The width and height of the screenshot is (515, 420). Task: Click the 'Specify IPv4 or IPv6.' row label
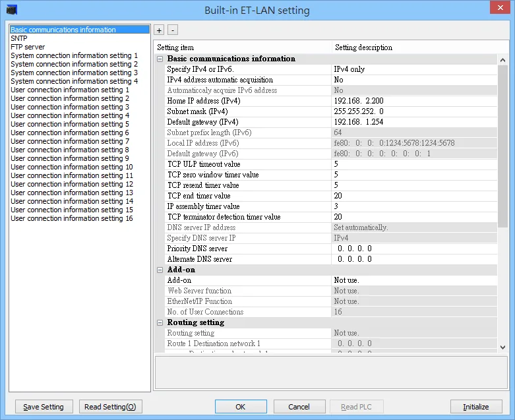pyautogui.click(x=200, y=69)
